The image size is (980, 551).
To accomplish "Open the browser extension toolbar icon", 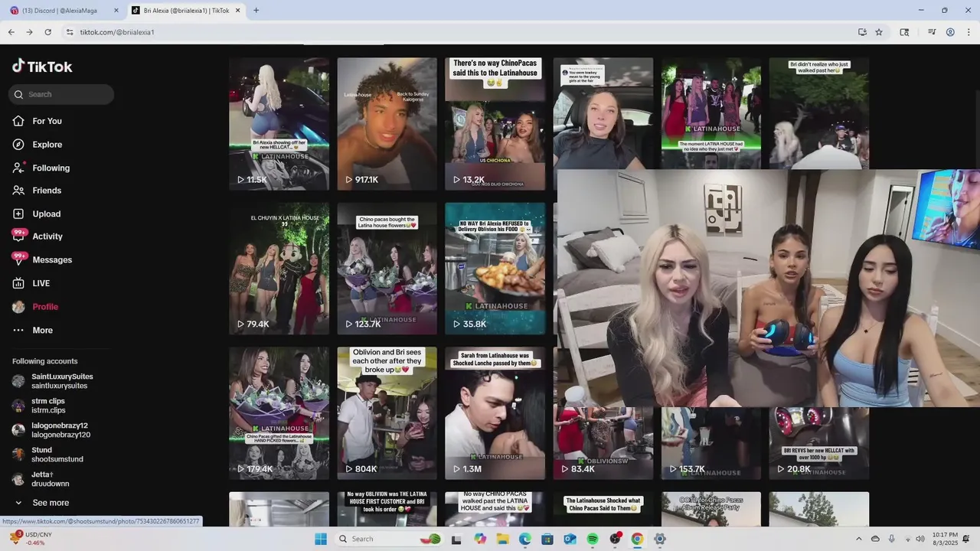I will coord(904,32).
